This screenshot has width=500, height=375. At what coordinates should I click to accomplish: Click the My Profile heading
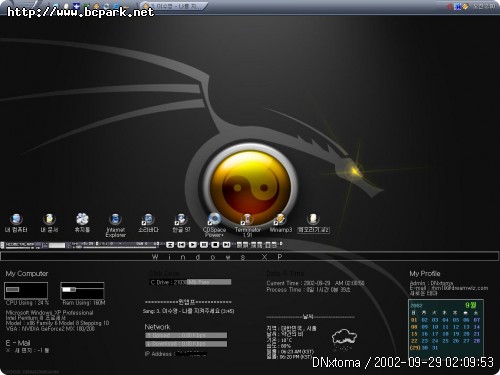(x=425, y=274)
